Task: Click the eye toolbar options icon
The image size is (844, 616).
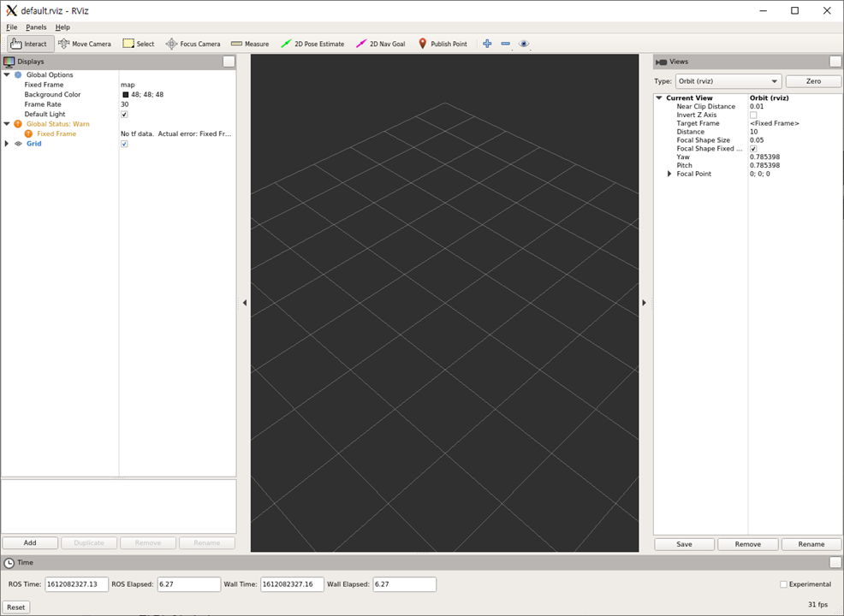Action: (524, 44)
